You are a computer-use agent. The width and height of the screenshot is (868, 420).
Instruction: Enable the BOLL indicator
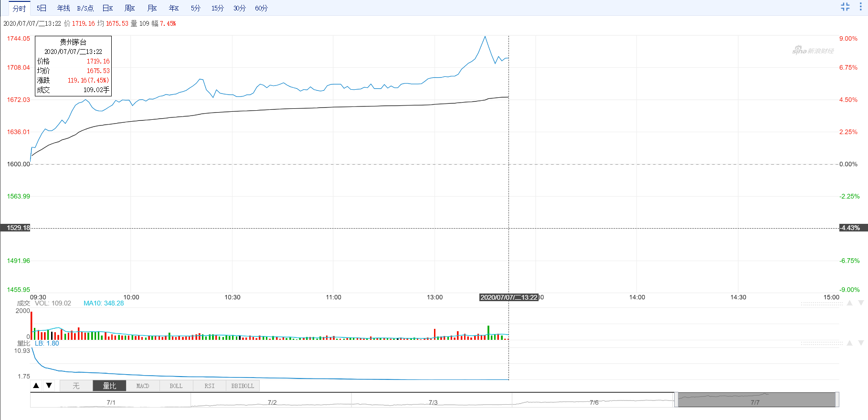(176, 386)
